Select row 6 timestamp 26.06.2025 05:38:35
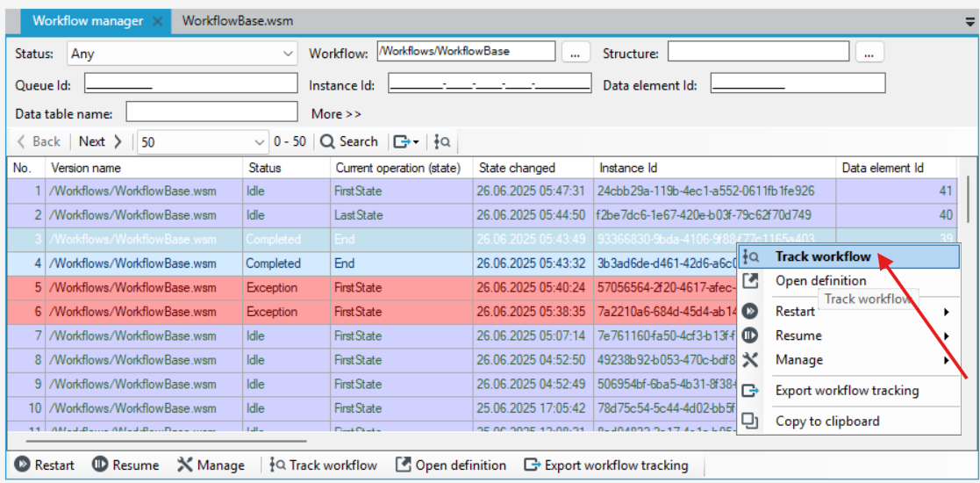Screen dimensions: 980x483 pos(533,312)
